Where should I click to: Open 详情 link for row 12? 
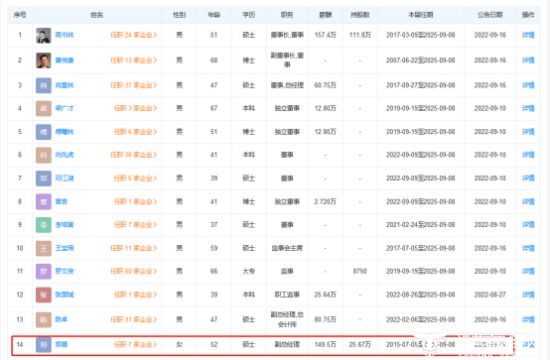pyautogui.click(x=528, y=294)
